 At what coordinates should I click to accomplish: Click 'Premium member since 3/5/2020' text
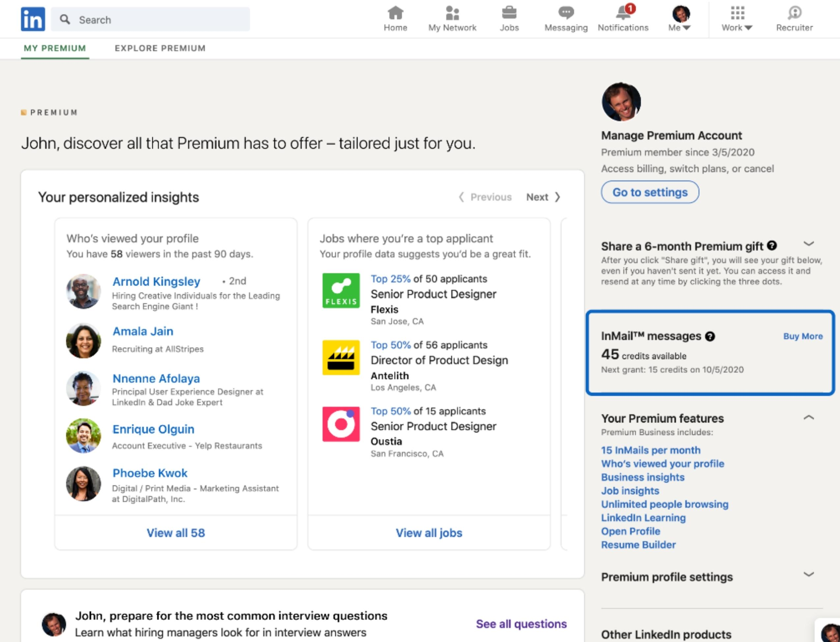tap(678, 152)
